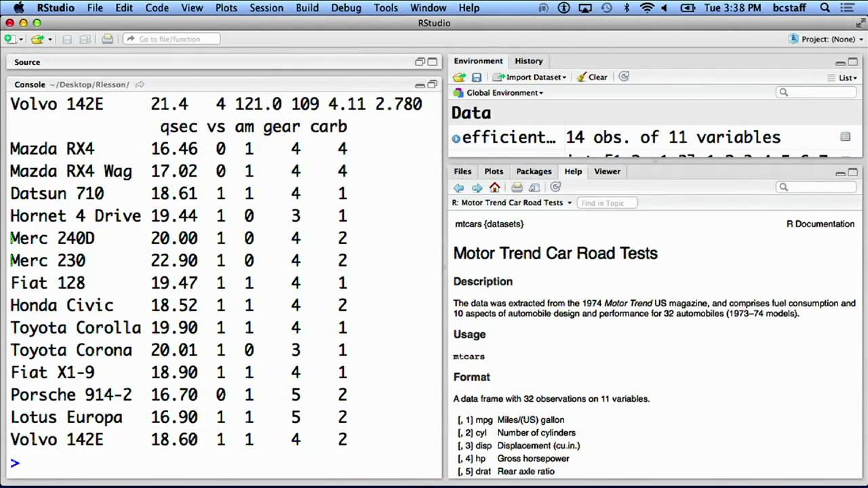Switch to the Viewer tab
The image size is (868, 488).
coord(607,171)
